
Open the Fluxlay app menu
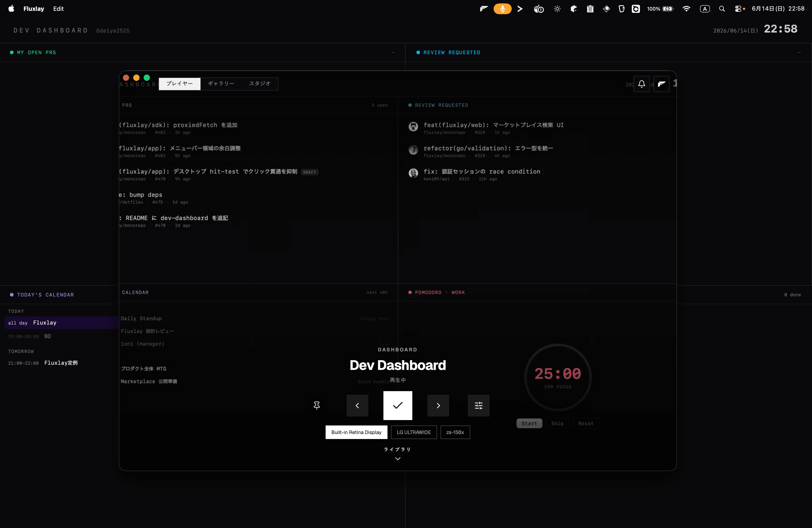(33, 9)
